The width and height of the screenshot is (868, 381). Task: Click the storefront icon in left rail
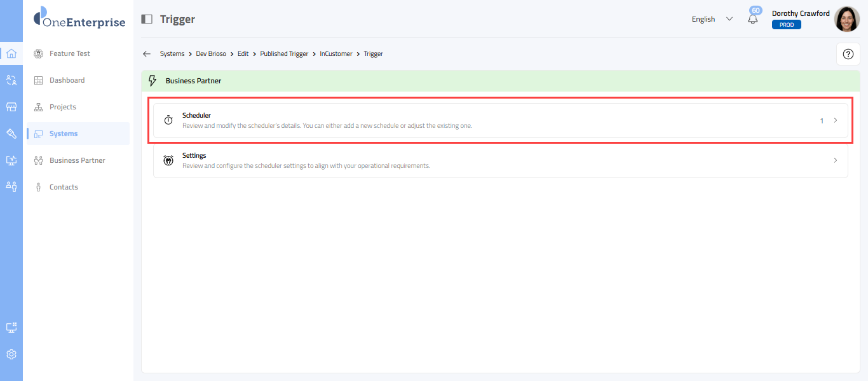[x=11, y=107]
